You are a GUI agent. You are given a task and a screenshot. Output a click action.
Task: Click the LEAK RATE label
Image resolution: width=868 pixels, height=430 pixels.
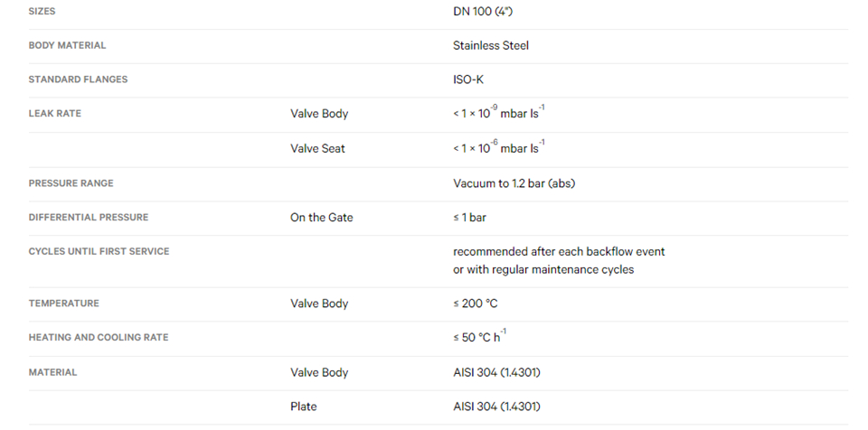point(55,114)
